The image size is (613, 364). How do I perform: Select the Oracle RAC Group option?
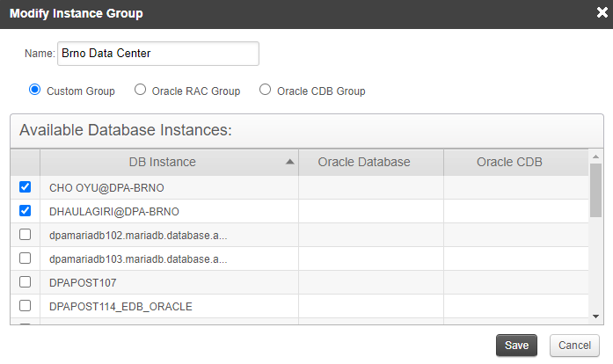click(140, 90)
